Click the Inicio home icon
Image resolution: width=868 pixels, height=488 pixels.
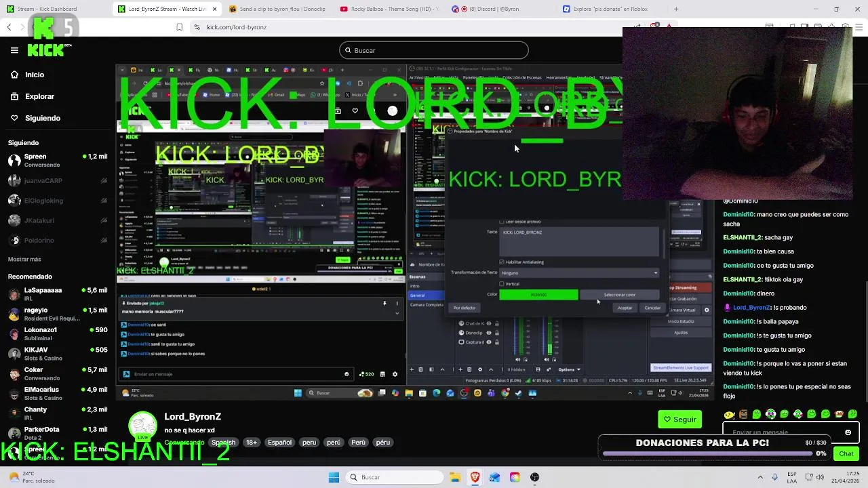(14, 75)
